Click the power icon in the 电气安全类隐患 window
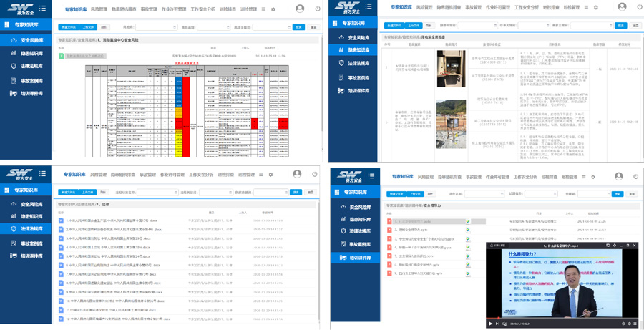This screenshot has width=644, height=330. [x=639, y=7]
